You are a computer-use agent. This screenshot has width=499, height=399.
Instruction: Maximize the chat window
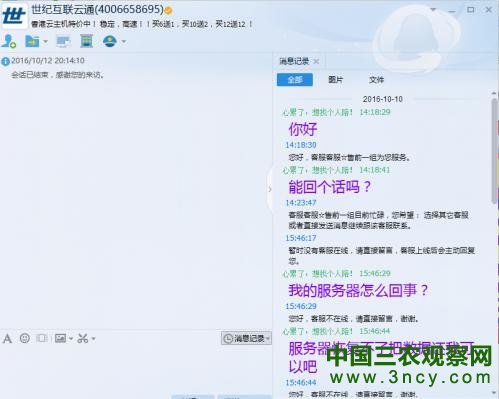coord(471,10)
